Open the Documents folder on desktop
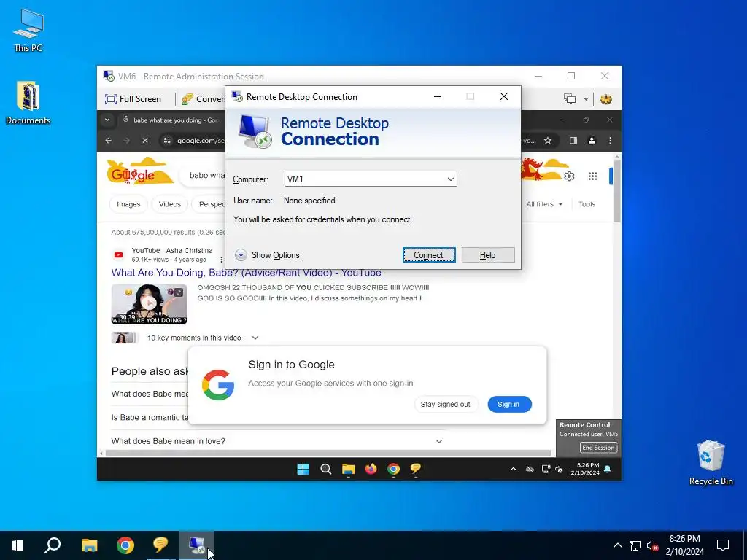 tap(28, 103)
